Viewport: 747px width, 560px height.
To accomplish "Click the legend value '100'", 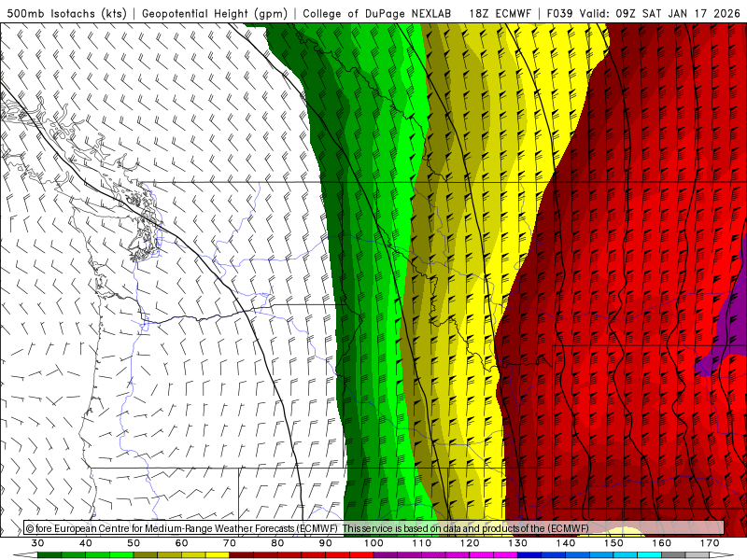I will point(374,543).
